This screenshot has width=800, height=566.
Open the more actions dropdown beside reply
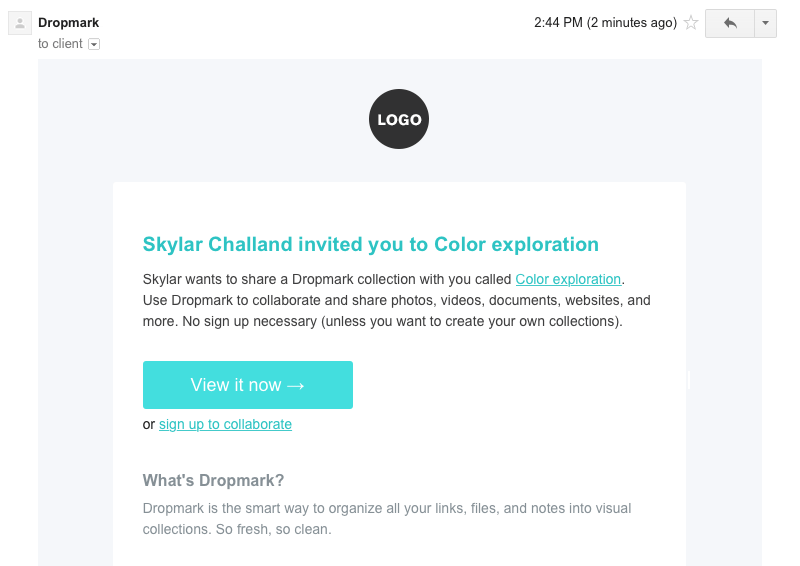(765, 23)
